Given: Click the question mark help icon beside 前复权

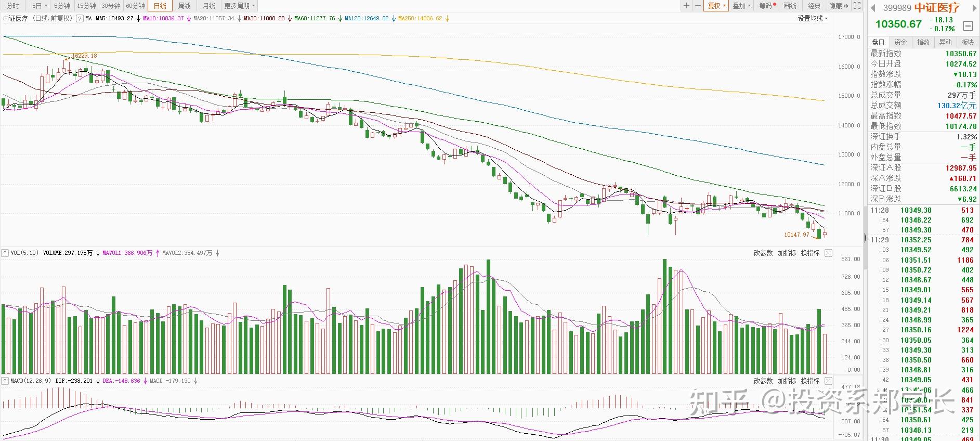Looking at the screenshot, I should tap(80, 18).
